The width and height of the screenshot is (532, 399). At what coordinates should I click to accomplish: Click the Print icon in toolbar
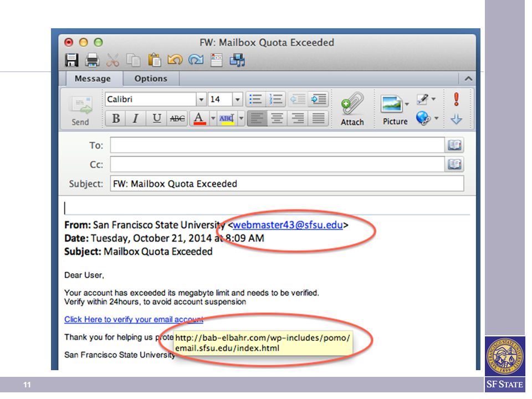(92, 60)
